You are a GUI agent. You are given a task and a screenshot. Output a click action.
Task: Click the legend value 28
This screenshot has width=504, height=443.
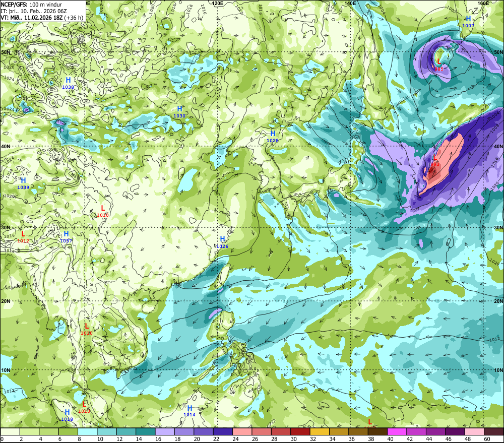click(x=274, y=439)
